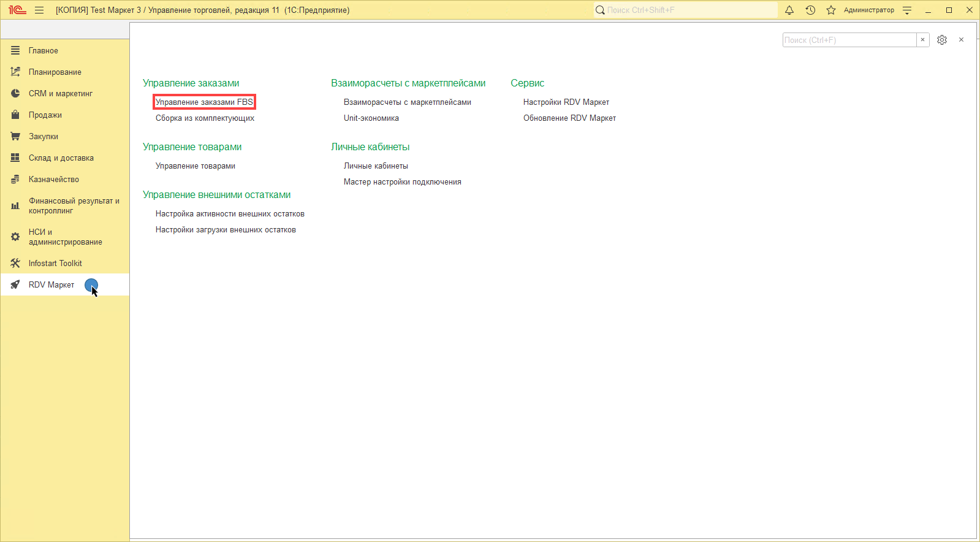Screen dimensions: 980x542
Task: Click the Сервис group heading
Action: click(x=528, y=83)
